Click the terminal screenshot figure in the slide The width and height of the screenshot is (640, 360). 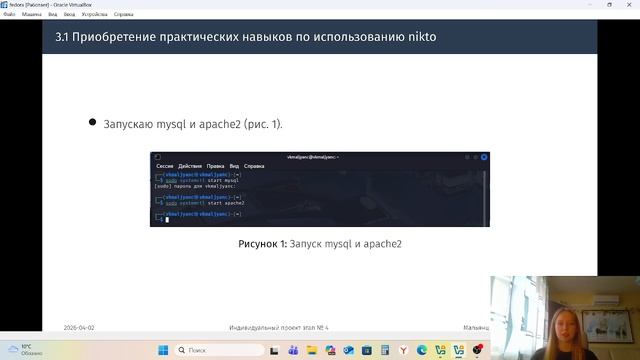pos(320,189)
